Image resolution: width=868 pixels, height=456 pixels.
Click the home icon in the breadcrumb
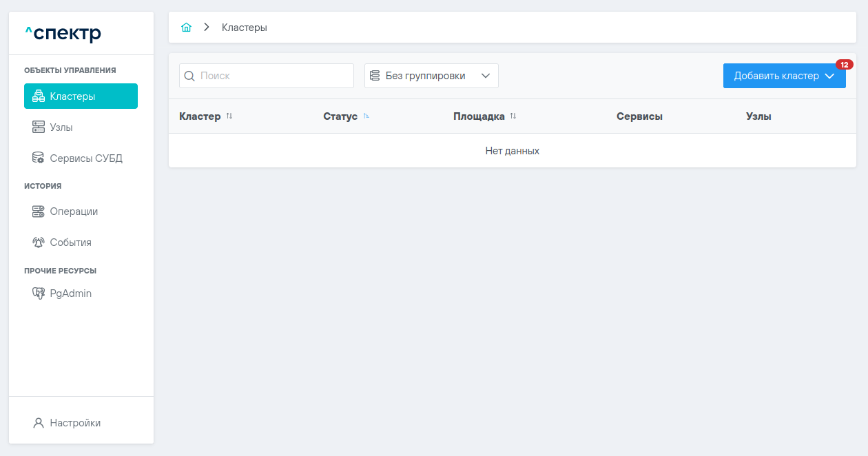186,28
